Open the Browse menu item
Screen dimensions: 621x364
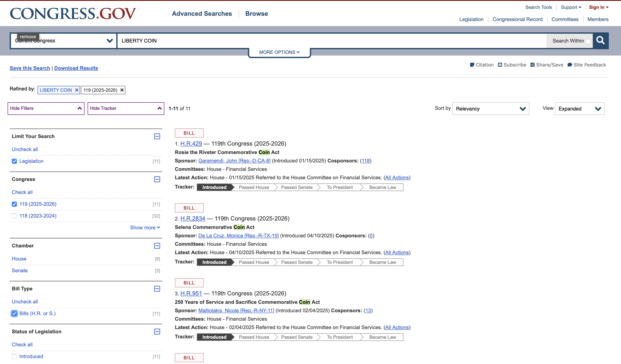point(256,13)
